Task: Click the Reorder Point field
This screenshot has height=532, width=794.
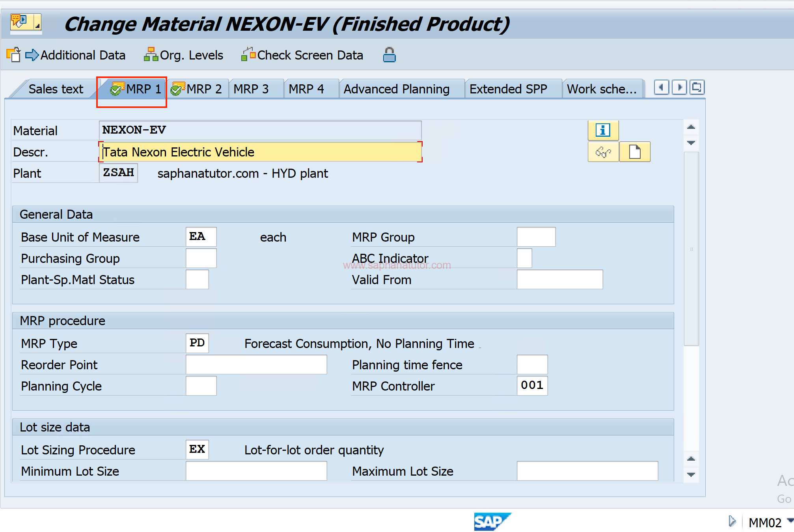Action: pyautogui.click(x=256, y=365)
